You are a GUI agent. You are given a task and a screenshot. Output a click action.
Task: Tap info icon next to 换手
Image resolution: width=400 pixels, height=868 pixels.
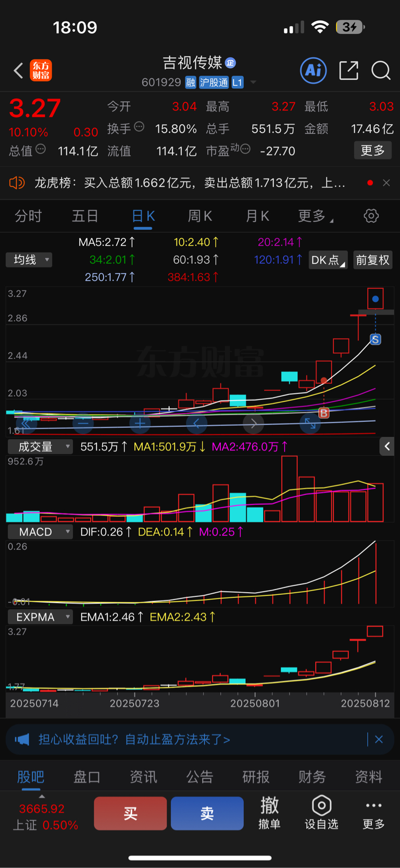(x=139, y=127)
